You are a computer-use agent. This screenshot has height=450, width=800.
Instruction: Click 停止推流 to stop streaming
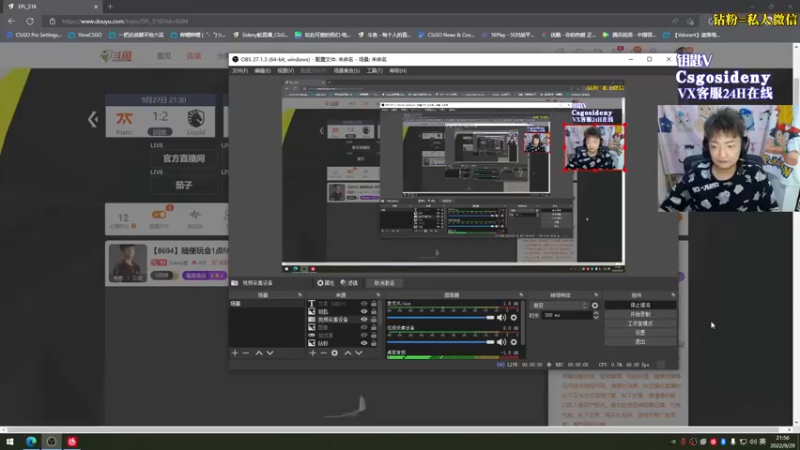tap(640, 305)
